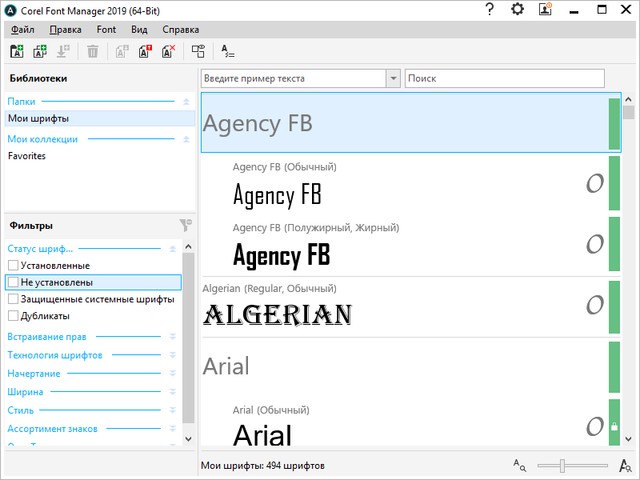This screenshot has width=640, height=480.
Task: Open the Справка menu
Action: coord(180,30)
